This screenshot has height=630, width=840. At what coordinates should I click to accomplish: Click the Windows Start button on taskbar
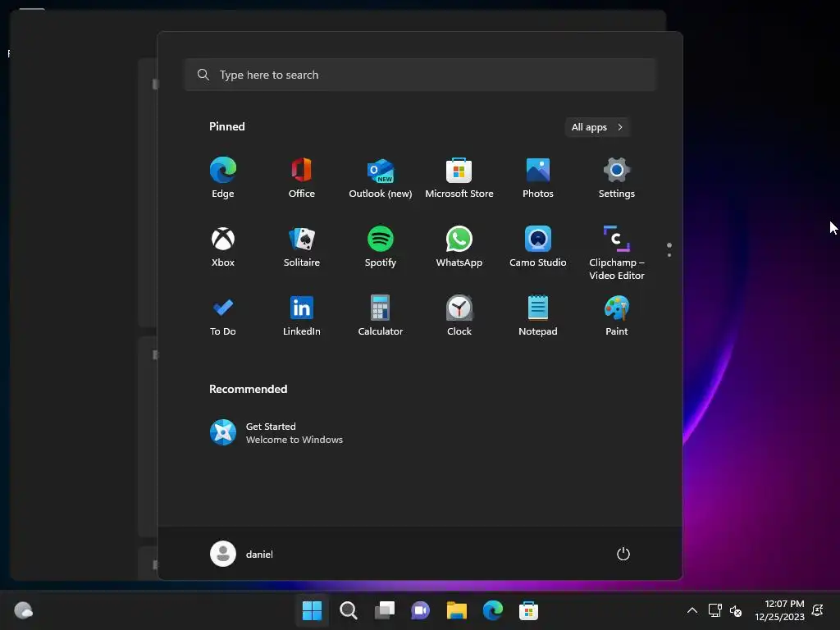pyautogui.click(x=312, y=610)
